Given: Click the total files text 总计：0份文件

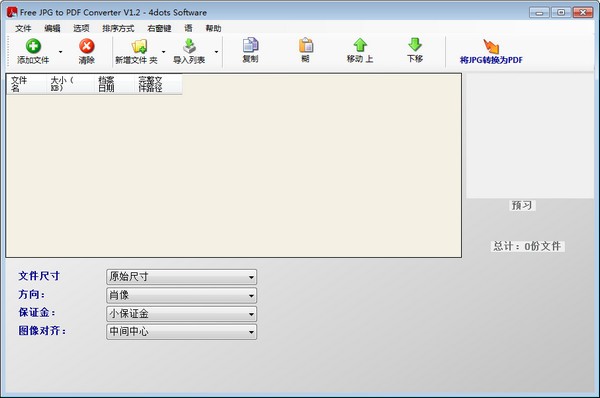Looking at the screenshot, I should coord(527,246).
